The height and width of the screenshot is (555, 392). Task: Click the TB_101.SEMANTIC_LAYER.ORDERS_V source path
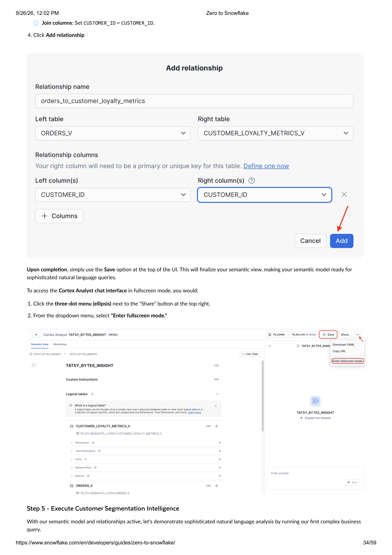point(105,493)
